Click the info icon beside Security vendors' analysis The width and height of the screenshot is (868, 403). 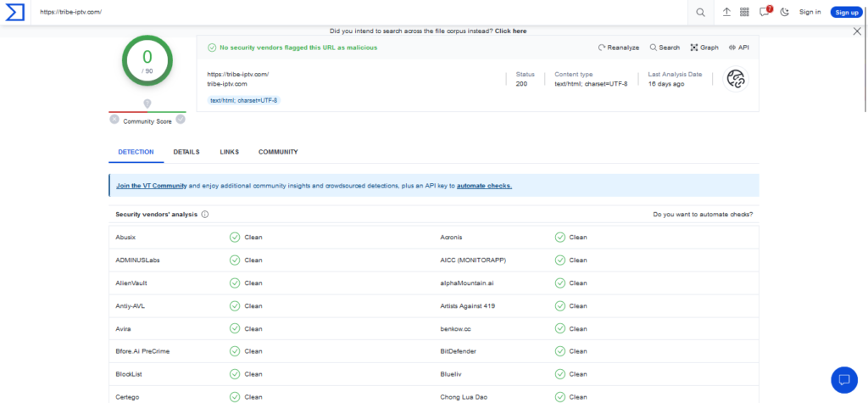(x=205, y=215)
